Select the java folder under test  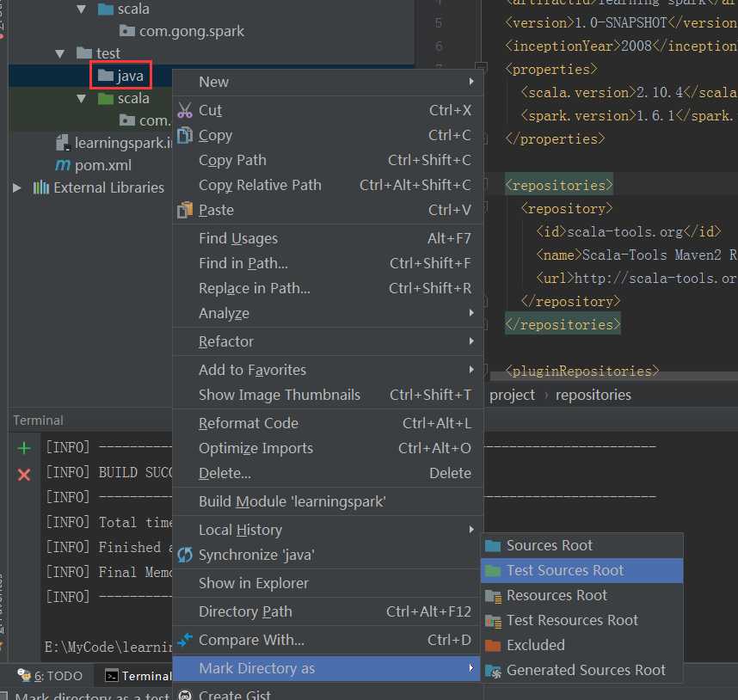[121, 76]
